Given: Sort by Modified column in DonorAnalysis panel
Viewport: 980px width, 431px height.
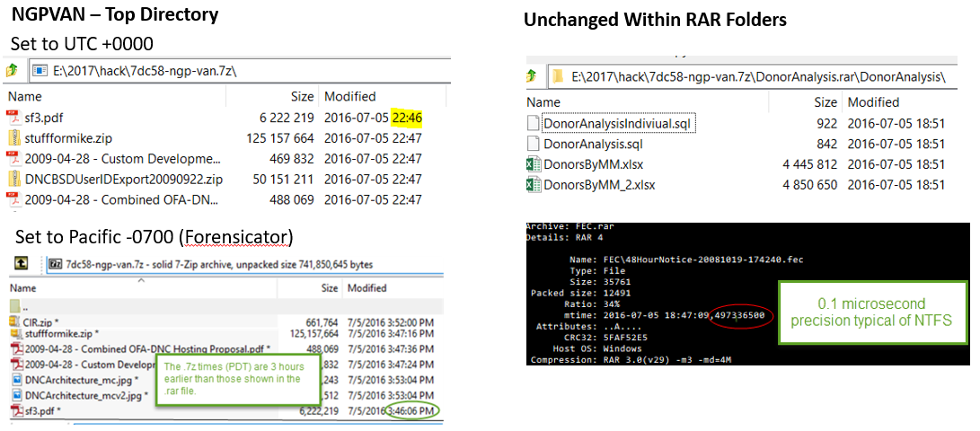Looking at the screenshot, I should (x=873, y=102).
